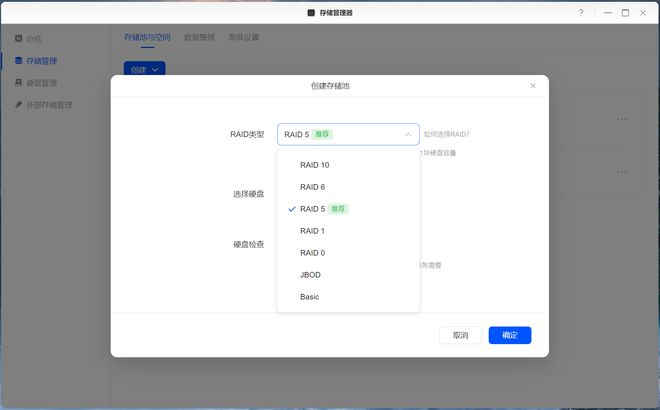660x410 pixels.
Task: Pick RAID 1 in the dropdown list
Action: tap(312, 231)
